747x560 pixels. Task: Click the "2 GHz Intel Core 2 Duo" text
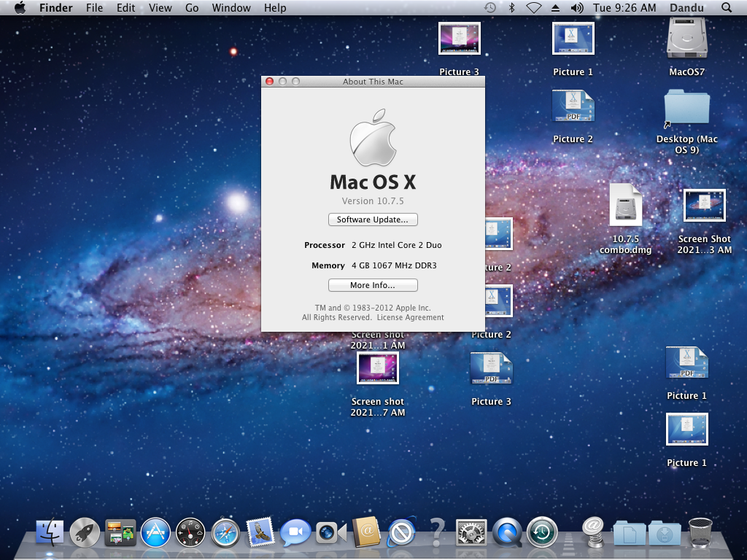(396, 245)
